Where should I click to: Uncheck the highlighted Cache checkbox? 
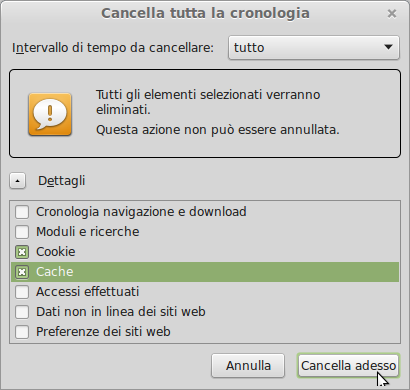point(22,272)
